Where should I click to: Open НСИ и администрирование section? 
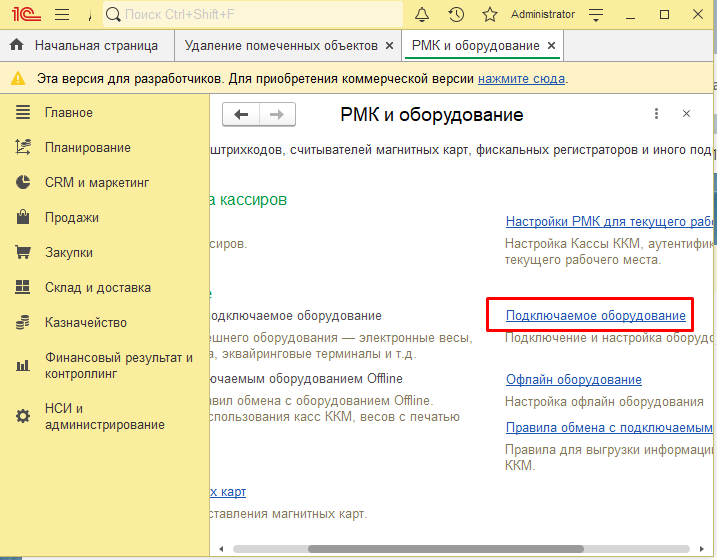tap(104, 416)
